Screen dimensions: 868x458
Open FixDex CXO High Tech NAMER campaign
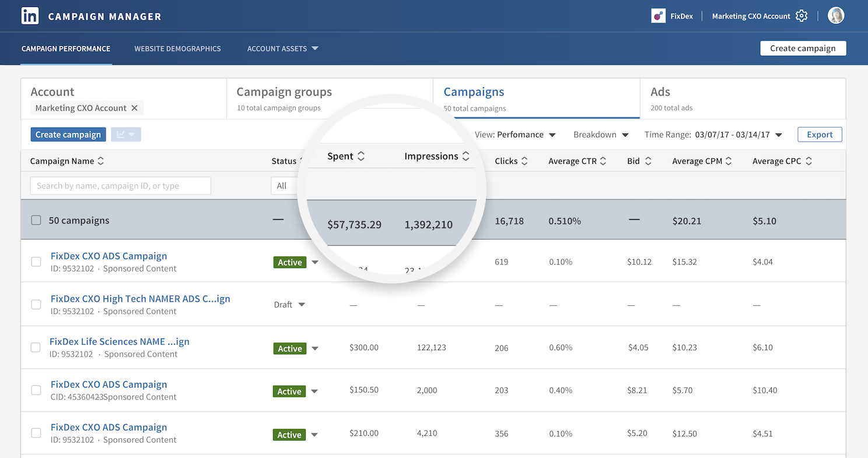coord(141,298)
